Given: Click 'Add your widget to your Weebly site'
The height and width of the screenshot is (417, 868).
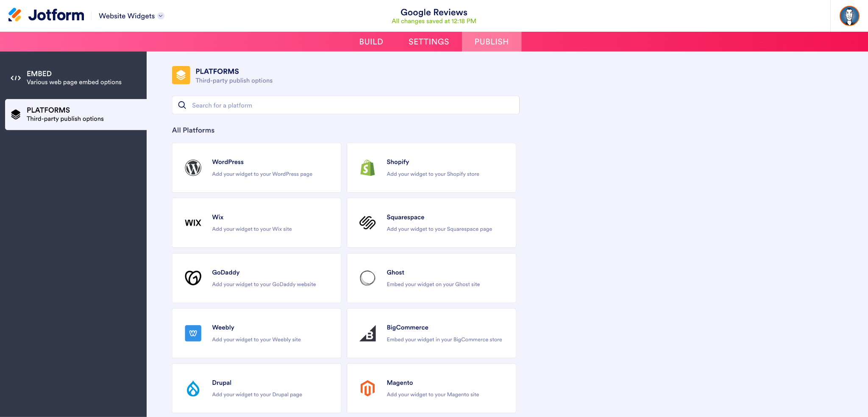Looking at the screenshot, I should [256, 340].
